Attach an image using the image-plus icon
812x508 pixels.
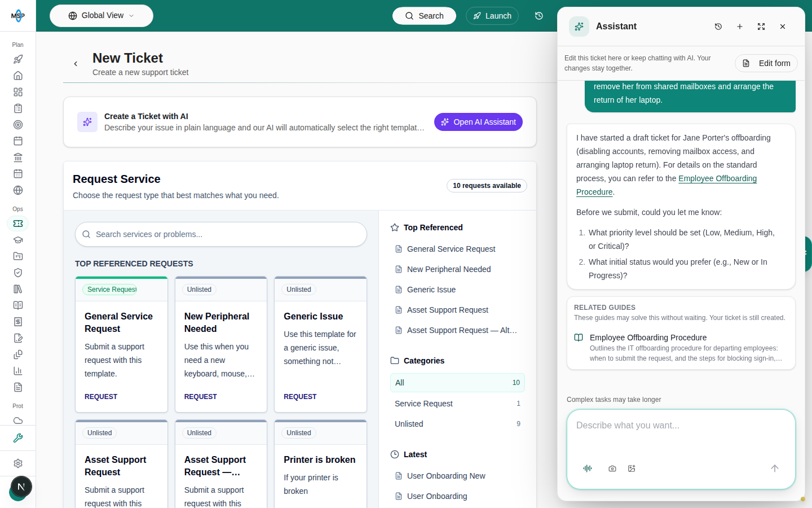632,468
